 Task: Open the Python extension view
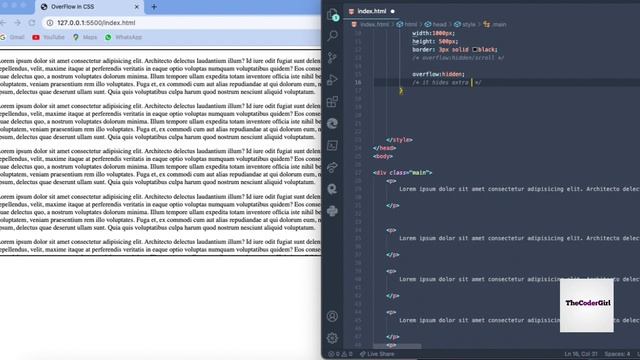click(332, 211)
